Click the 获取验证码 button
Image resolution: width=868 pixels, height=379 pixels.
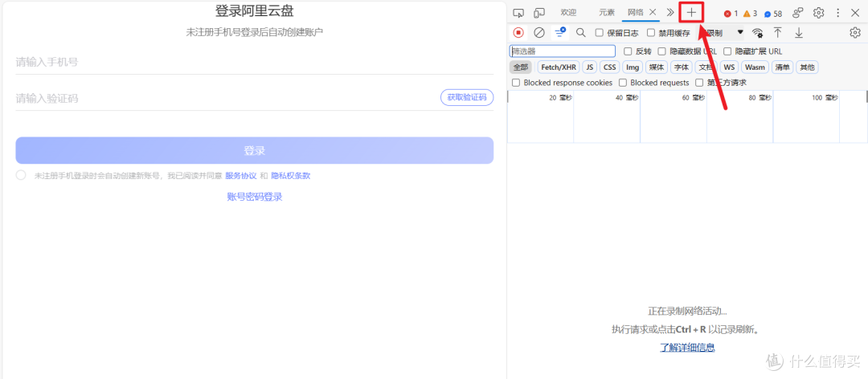click(x=467, y=97)
